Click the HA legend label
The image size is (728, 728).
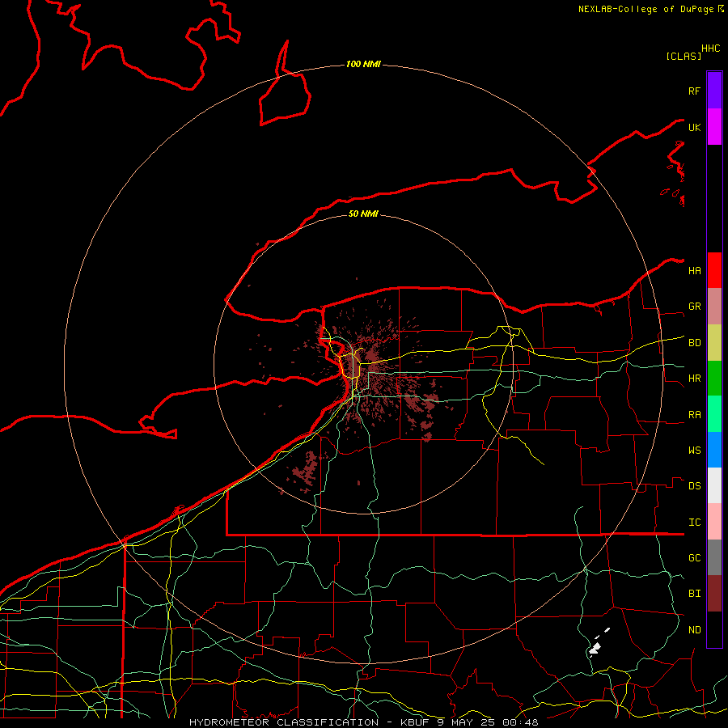694,271
